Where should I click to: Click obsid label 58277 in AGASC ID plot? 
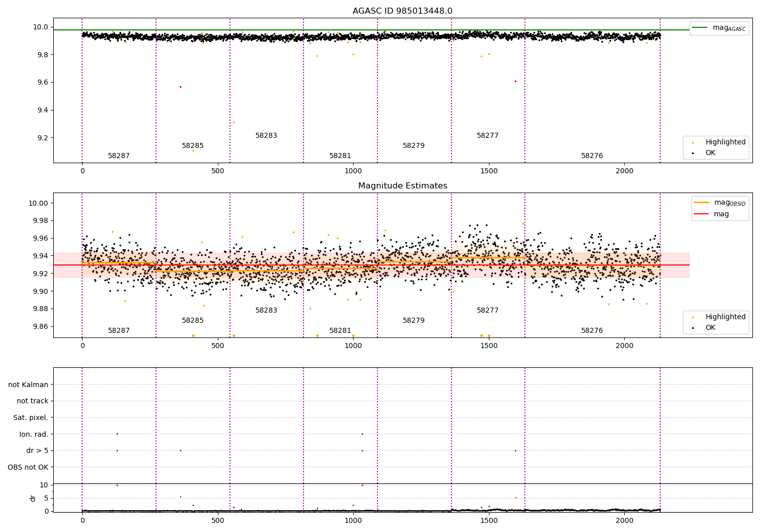(x=488, y=136)
